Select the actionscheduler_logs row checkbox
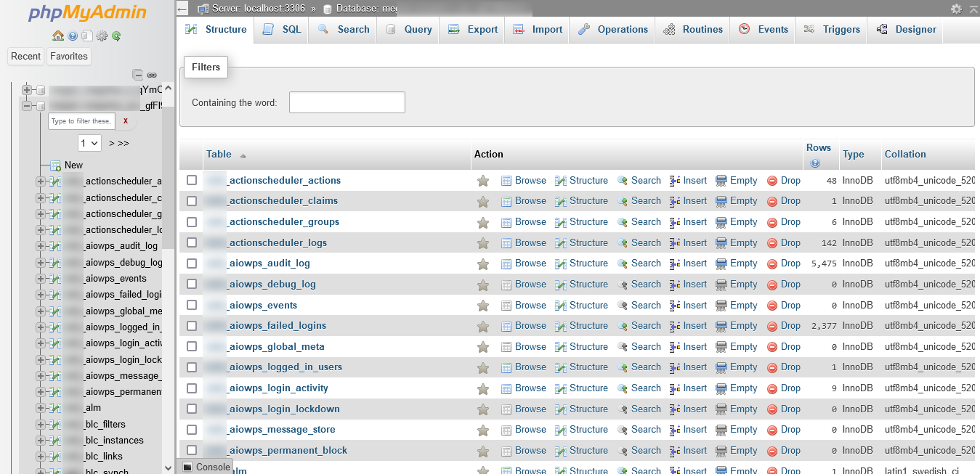Image resolution: width=980 pixels, height=474 pixels. coord(192,242)
